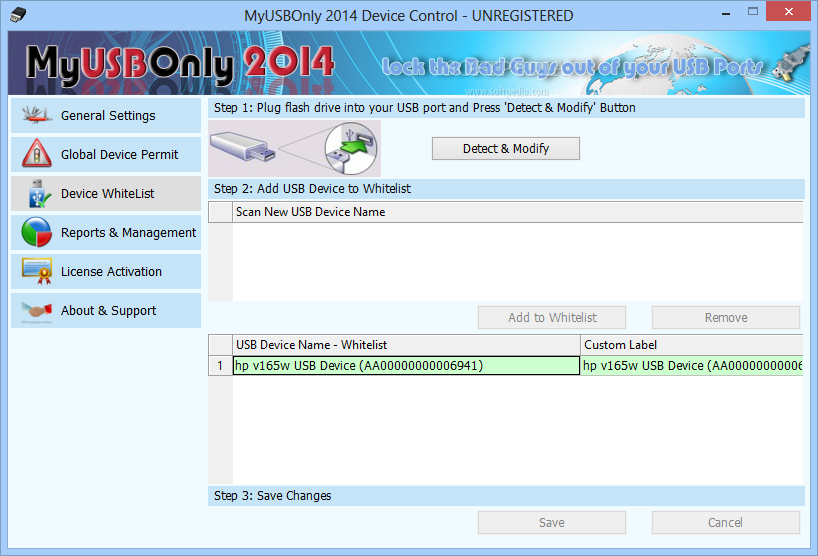Click the 'USB Device Name - Whitelist' column header
The width and height of the screenshot is (818, 556).
pos(406,345)
